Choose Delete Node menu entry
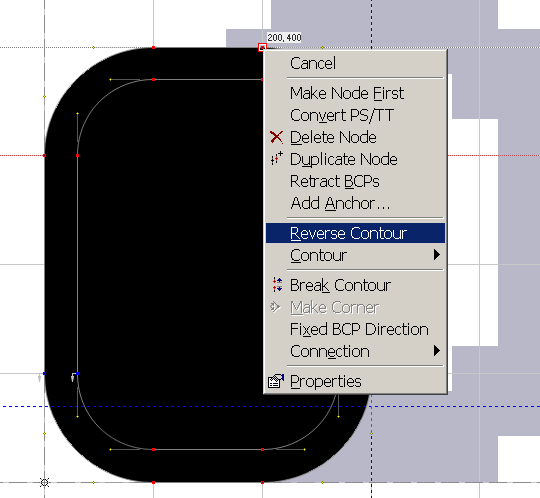The width and height of the screenshot is (540, 498). pyautogui.click(x=355, y=137)
